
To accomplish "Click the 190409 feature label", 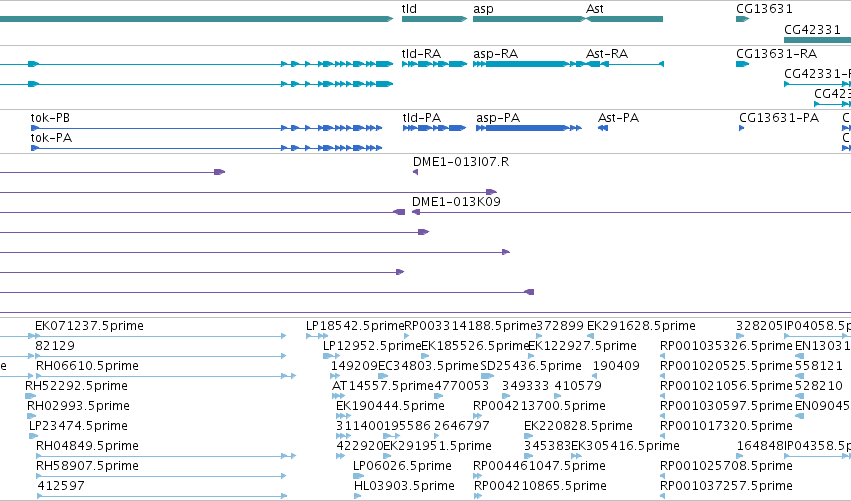I will (616, 366).
